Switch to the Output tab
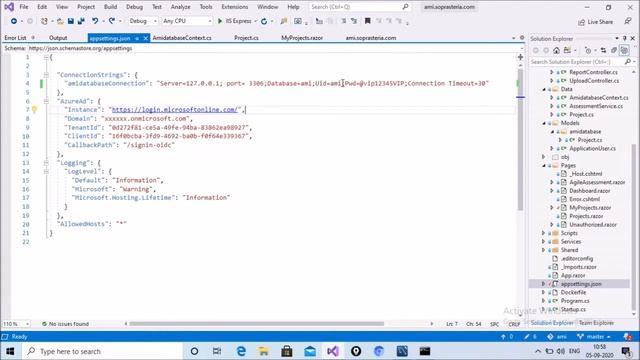 click(58, 38)
